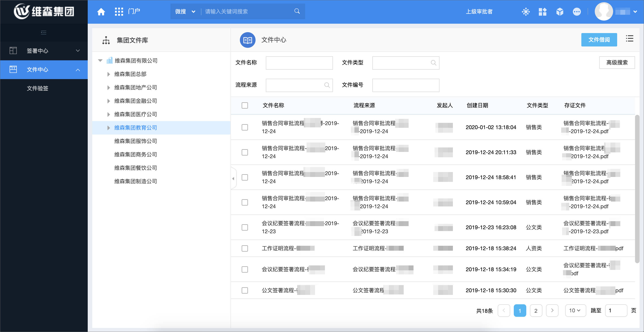Expand the 维森集团总部 tree node
The width and height of the screenshot is (644, 332).
pos(109,74)
